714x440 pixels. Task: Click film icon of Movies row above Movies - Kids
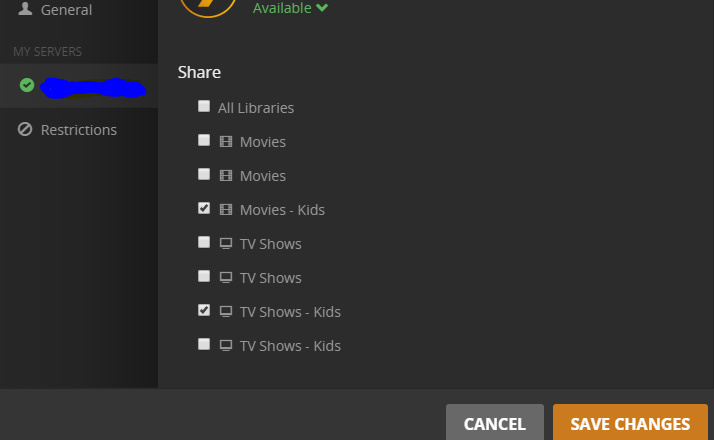pos(226,176)
